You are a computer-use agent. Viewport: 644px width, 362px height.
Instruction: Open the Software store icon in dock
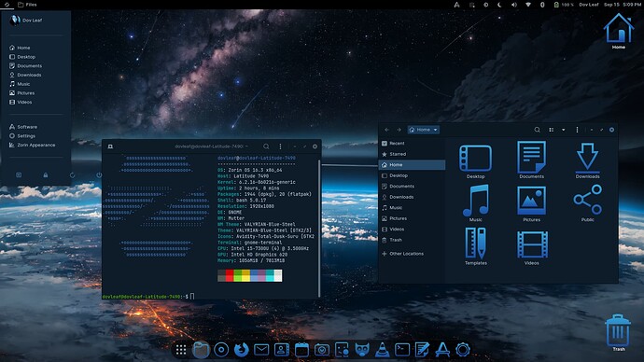(x=442, y=350)
